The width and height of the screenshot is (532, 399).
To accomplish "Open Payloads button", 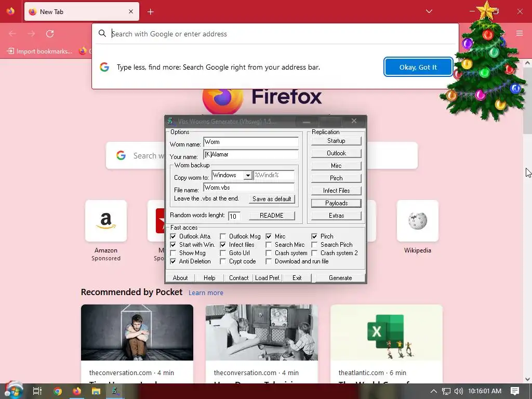I will click(336, 203).
